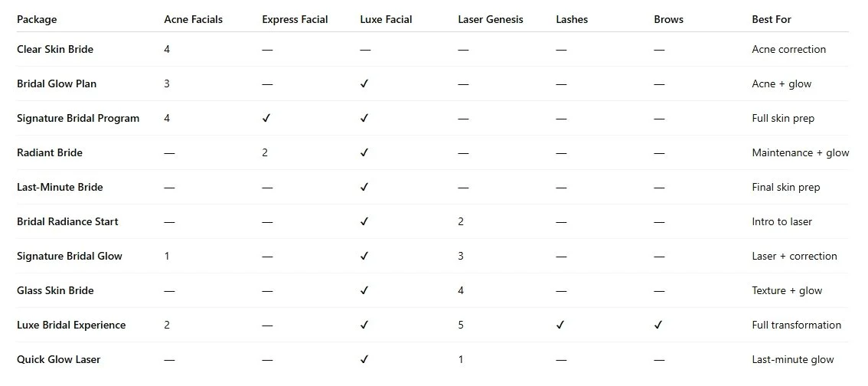Click Express Facial value 2 for Radiant Bride

point(265,153)
